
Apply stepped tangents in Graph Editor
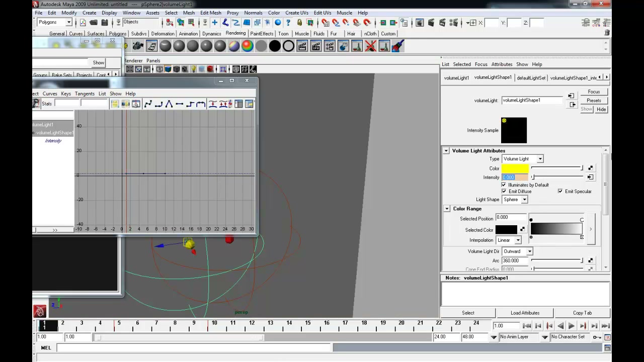(190, 104)
